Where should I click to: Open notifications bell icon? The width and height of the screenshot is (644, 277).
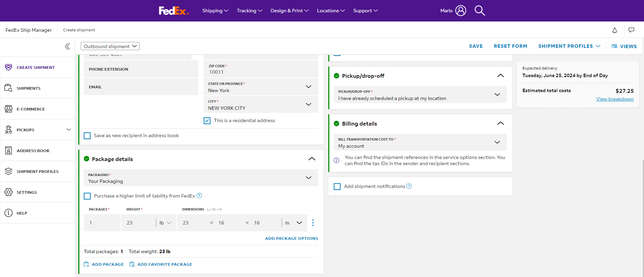tap(615, 30)
